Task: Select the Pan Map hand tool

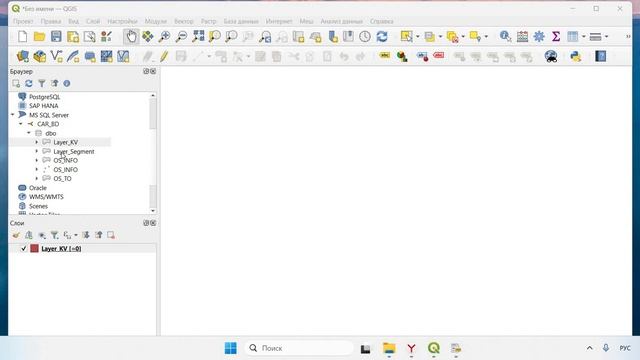Action: [131, 37]
